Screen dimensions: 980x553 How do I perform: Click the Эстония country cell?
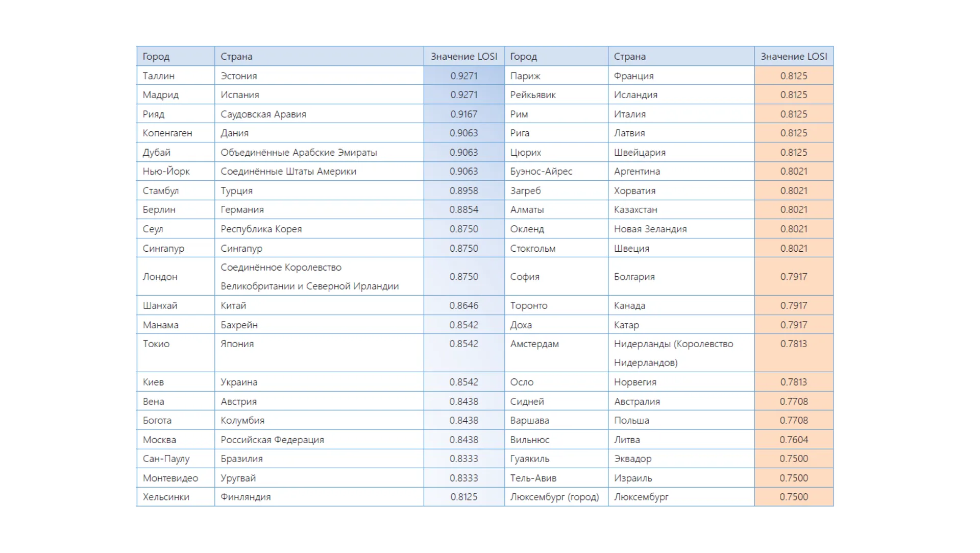[x=319, y=76]
